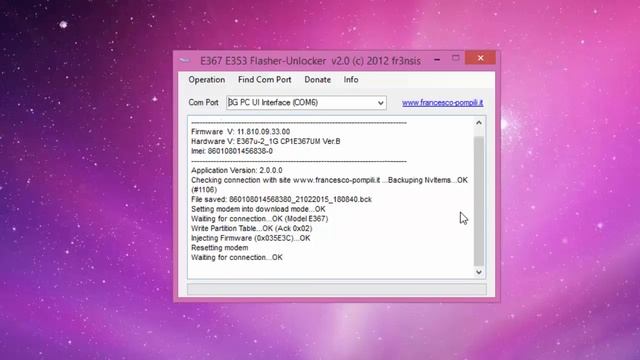Viewport: 640px width, 360px height.
Task: Click the Firmware V: 11.810.09.33.00 line
Action: pos(240,132)
